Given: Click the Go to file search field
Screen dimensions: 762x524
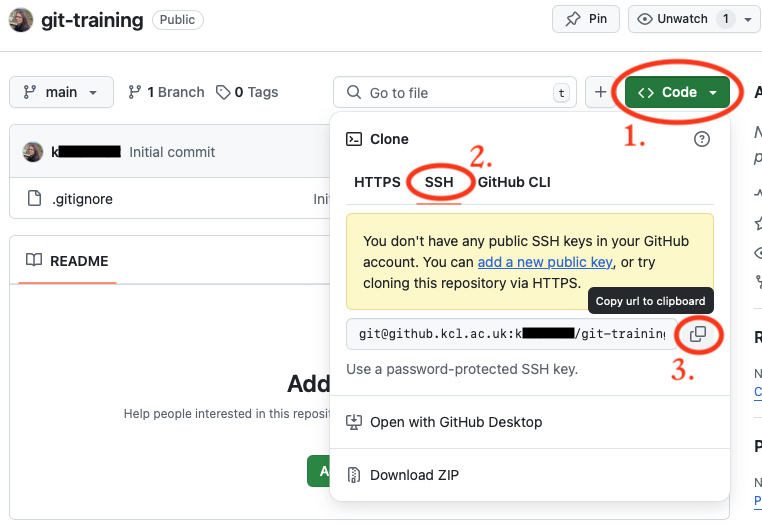Looking at the screenshot, I should click(455, 92).
